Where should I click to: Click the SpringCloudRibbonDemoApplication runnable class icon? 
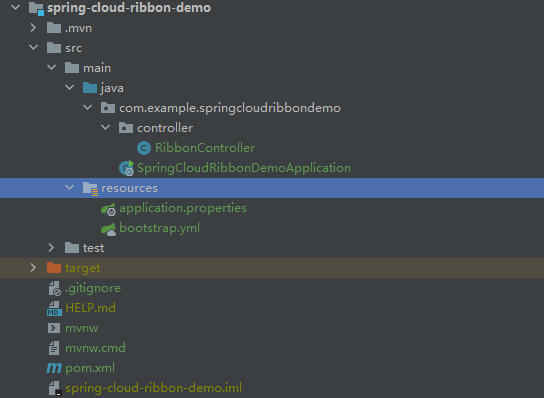point(127,168)
